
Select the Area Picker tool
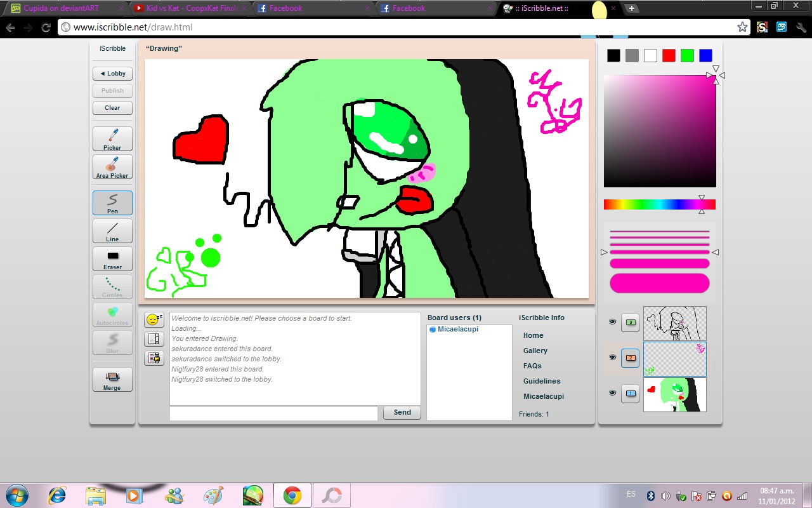point(112,167)
